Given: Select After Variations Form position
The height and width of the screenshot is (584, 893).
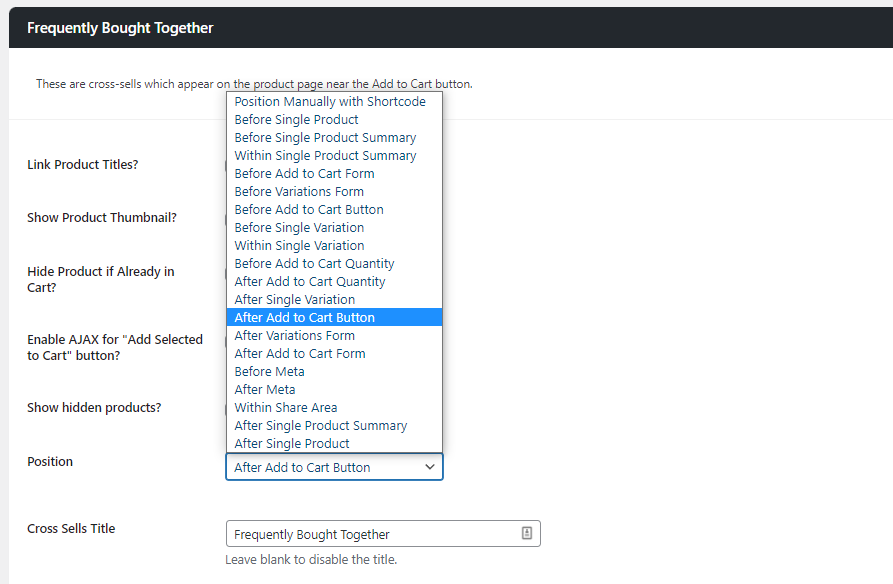Looking at the screenshot, I should point(295,335).
